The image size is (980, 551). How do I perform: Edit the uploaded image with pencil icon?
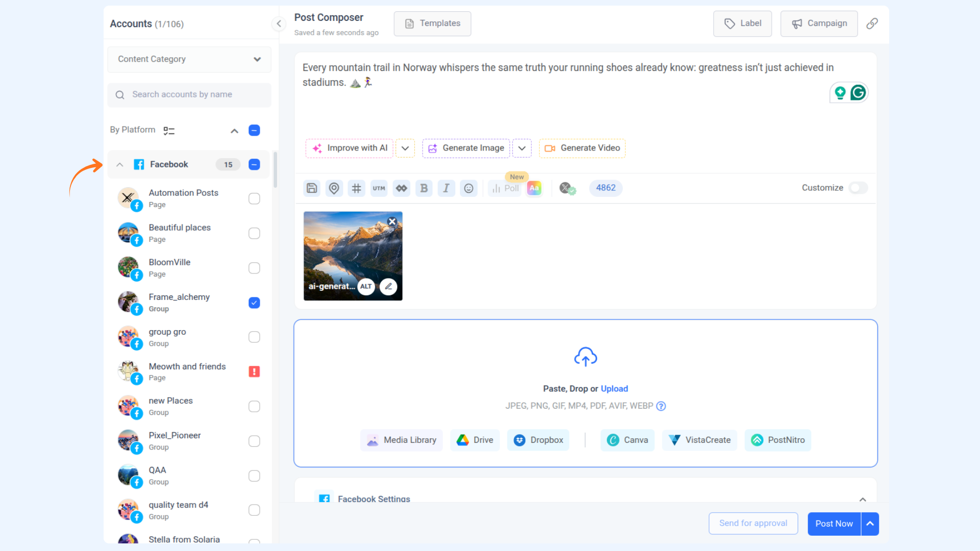point(388,286)
